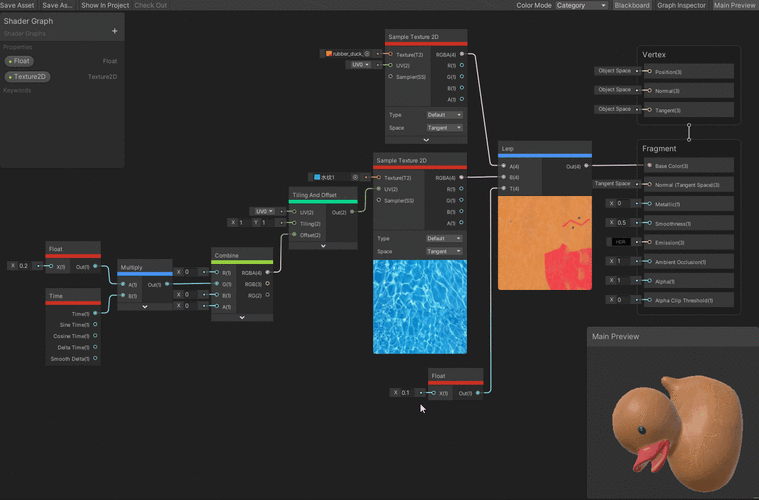
Task: Click Save Asset in toolbar
Action: pyautogui.click(x=17, y=5)
